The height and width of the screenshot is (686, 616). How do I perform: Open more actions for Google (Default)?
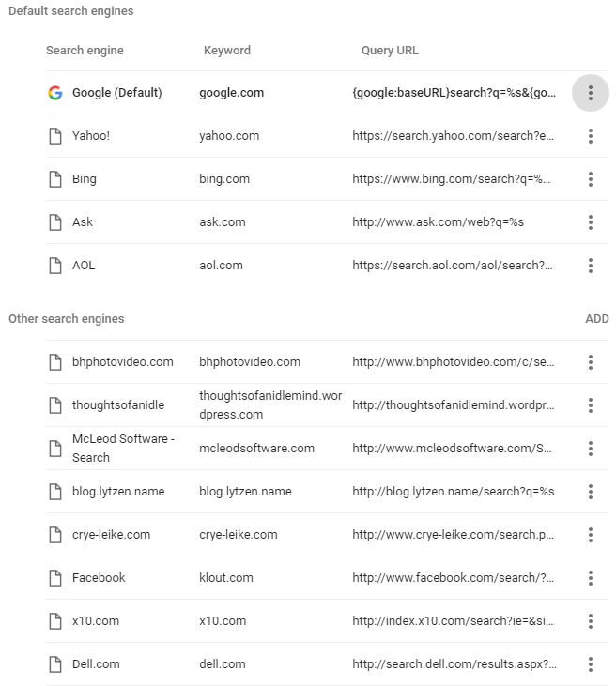coord(591,93)
